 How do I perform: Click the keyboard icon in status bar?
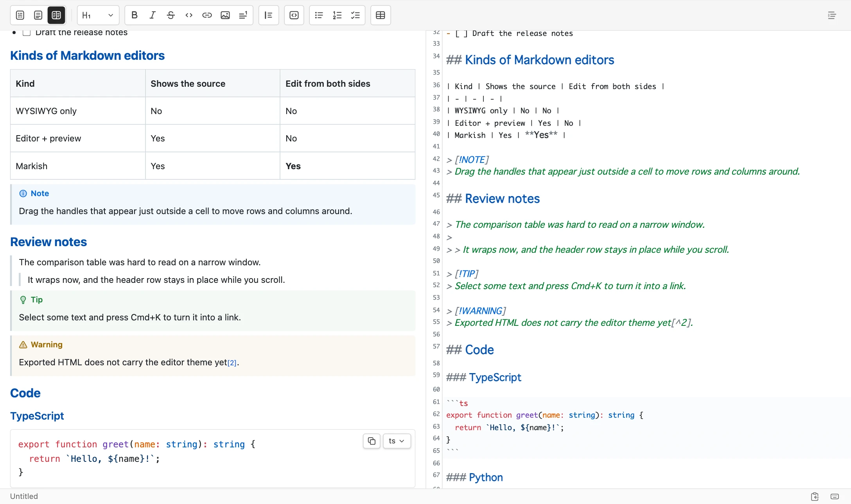click(x=835, y=497)
